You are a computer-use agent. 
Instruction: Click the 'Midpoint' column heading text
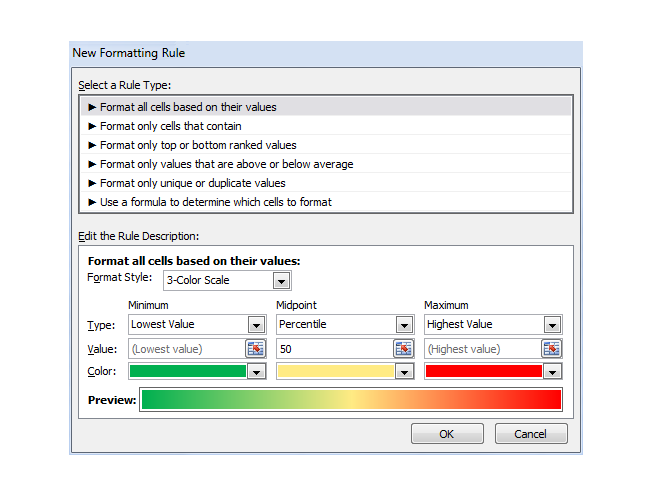296,305
